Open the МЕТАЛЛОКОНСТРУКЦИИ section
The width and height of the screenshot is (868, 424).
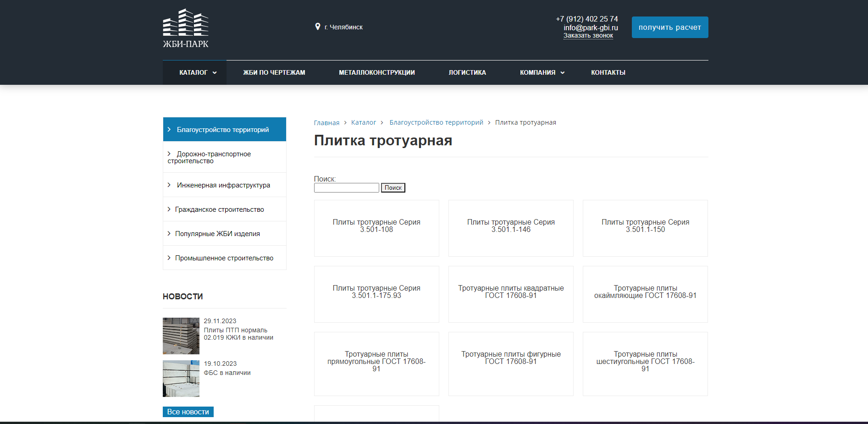pos(377,72)
